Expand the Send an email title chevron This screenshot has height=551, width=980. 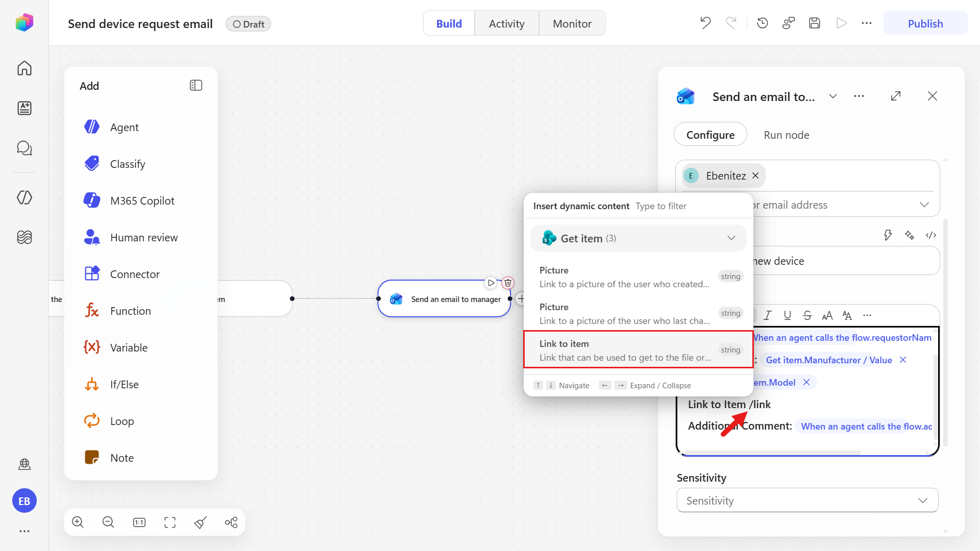coord(833,96)
